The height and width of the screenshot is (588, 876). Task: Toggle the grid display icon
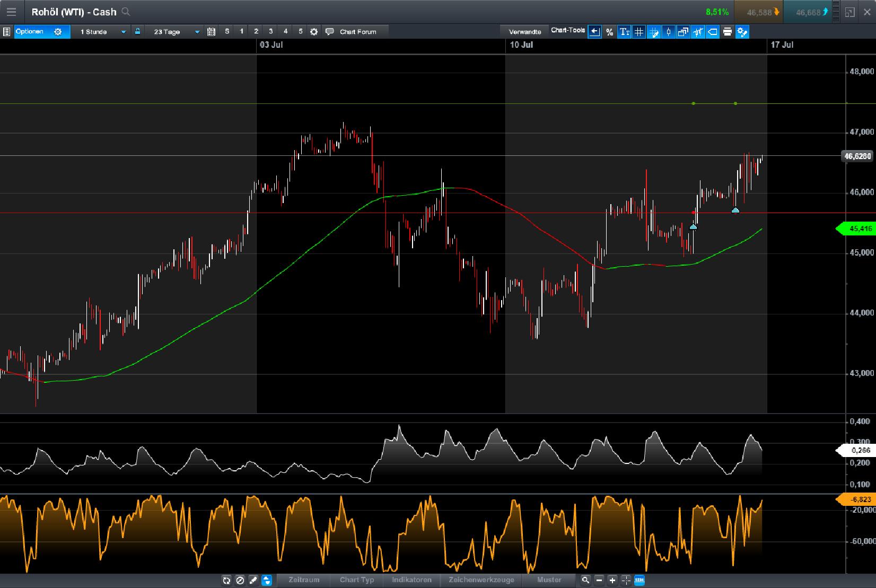(638, 32)
